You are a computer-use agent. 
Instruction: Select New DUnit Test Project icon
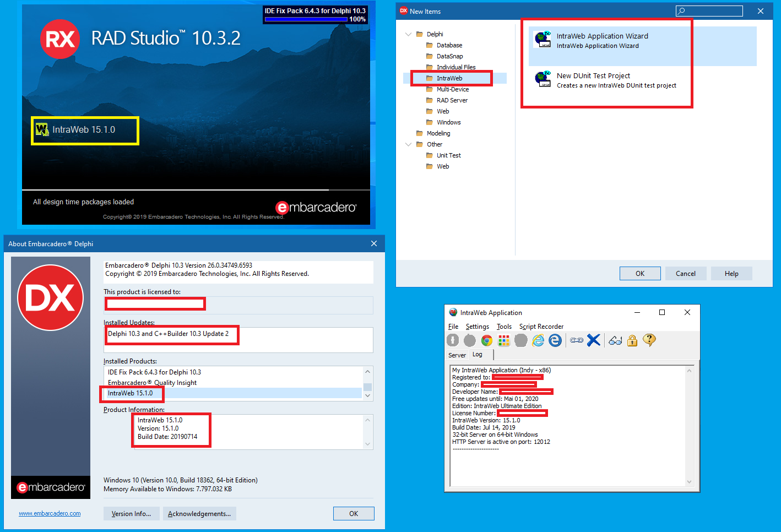543,79
